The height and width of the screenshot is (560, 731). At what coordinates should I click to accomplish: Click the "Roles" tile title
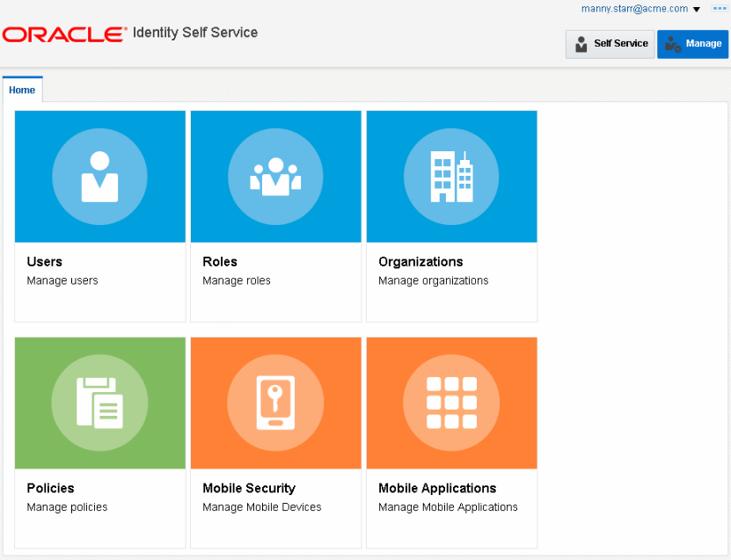point(220,262)
